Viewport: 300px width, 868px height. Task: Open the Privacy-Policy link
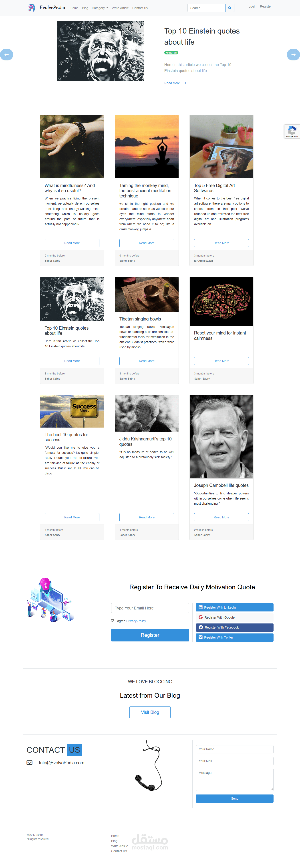[x=136, y=621]
